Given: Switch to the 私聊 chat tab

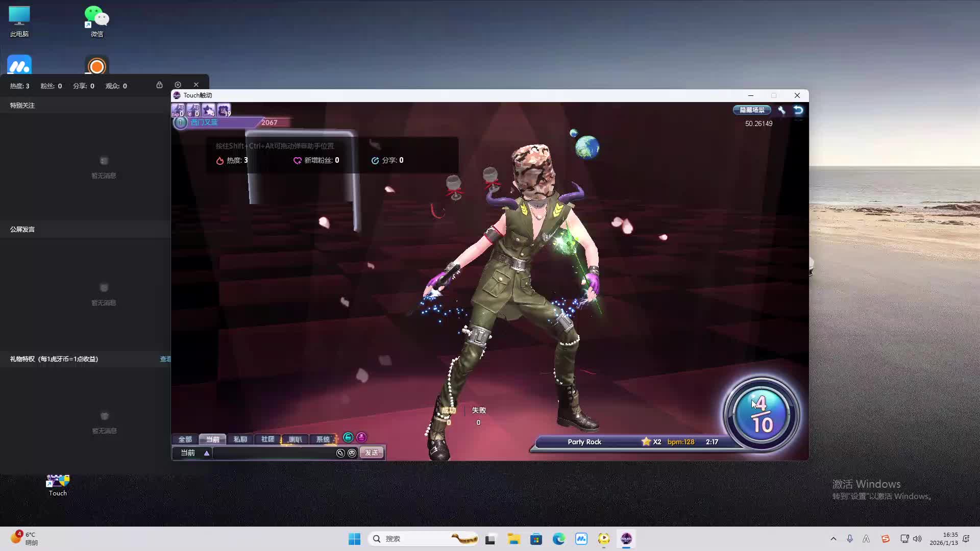Looking at the screenshot, I should 240,439.
